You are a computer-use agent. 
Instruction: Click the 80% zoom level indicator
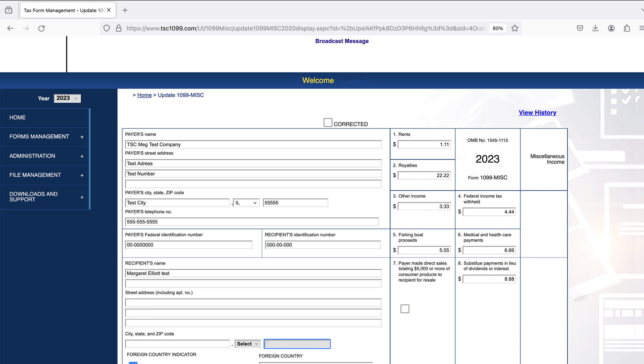[498, 28]
